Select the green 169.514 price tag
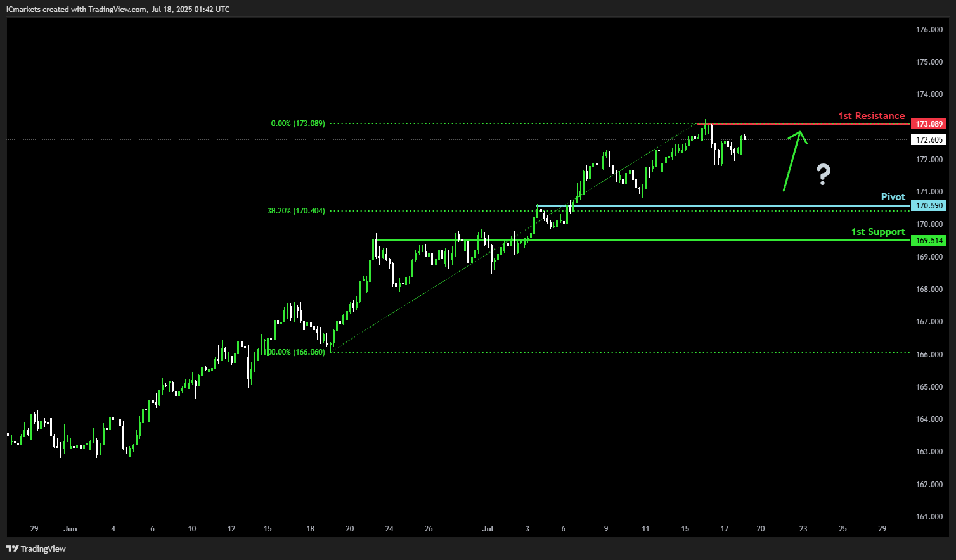The width and height of the screenshot is (956, 560). point(928,241)
